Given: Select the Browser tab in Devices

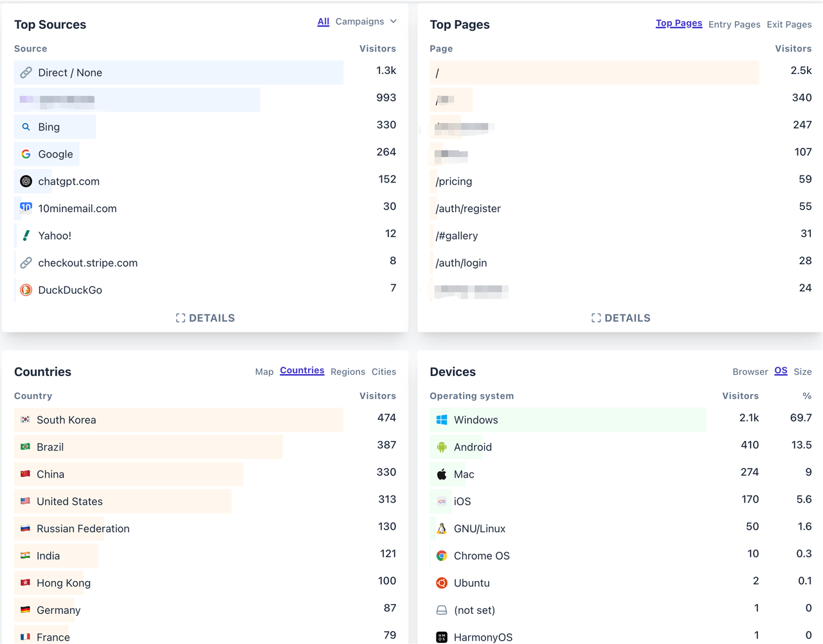Looking at the screenshot, I should [x=750, y=371].
